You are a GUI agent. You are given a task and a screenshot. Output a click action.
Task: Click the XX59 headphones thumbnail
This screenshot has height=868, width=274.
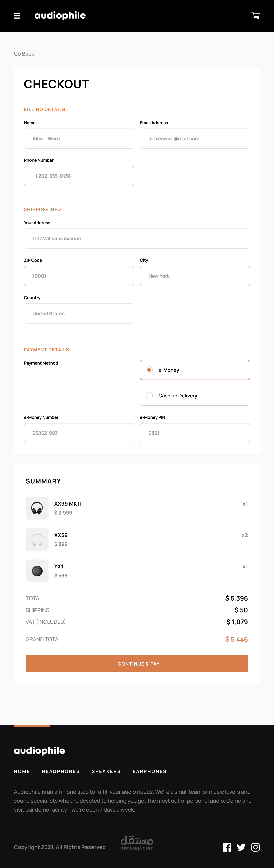37,539
